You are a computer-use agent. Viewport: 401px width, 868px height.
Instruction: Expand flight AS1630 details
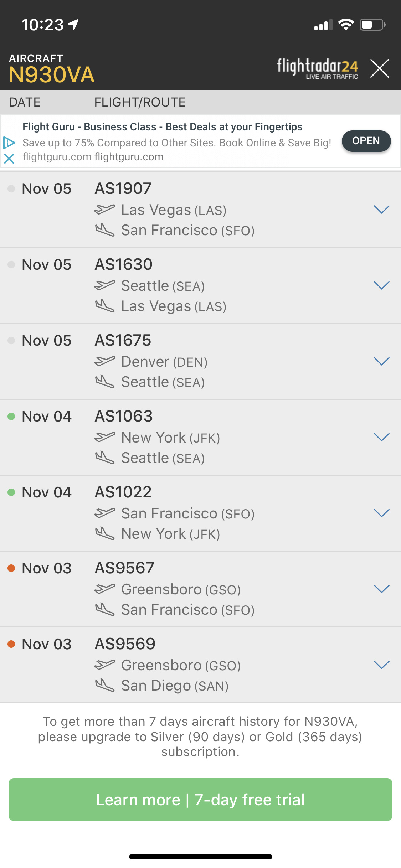[381, 285]
